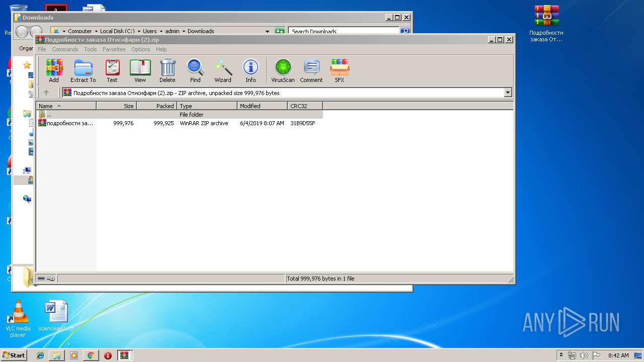Expand the Computer breadcrumb arrow in Downloads
644x362 pixels.
click(x=96, y=31)
